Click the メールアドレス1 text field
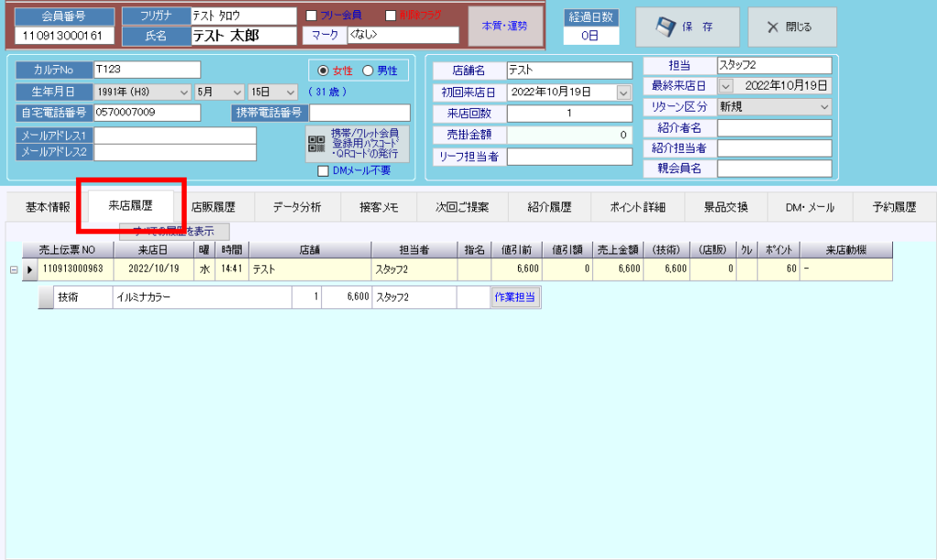 (175, 135)
